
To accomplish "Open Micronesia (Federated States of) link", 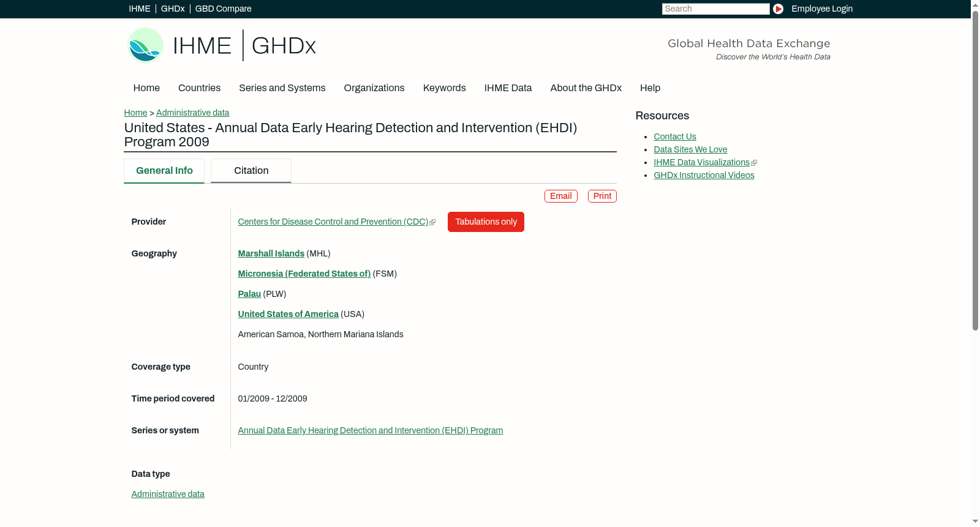I will (x=304, y=274).
